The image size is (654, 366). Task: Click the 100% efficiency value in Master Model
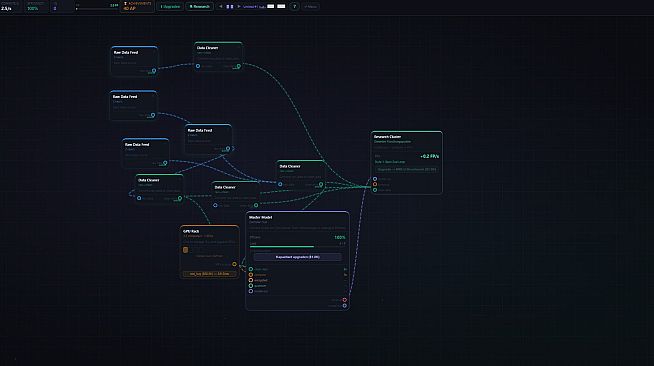pos(340,238)
